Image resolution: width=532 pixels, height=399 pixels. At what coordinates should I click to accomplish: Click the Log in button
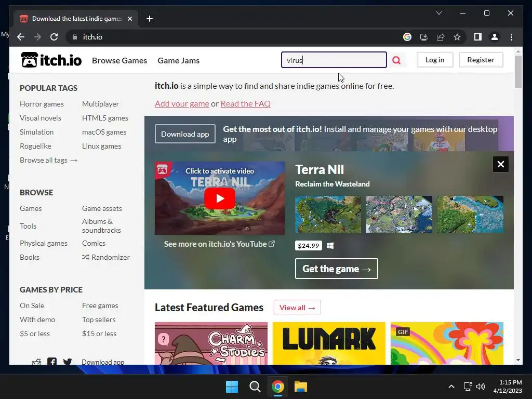point(435,60)
